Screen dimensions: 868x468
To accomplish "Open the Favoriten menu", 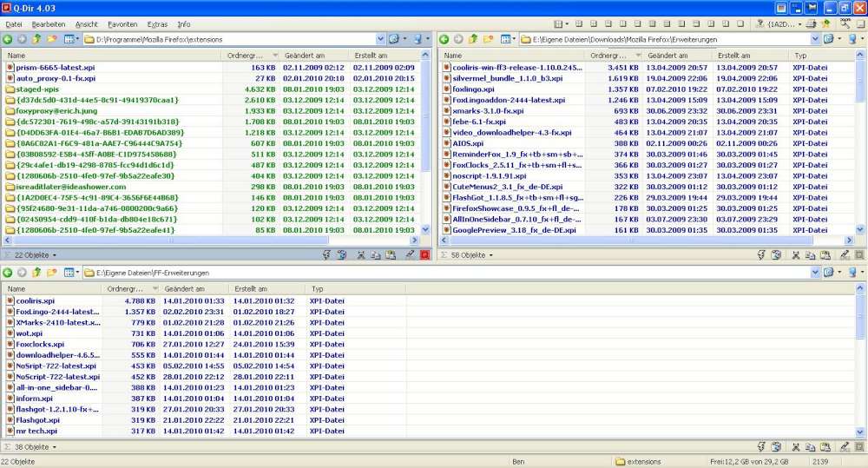I will point(122,24).
